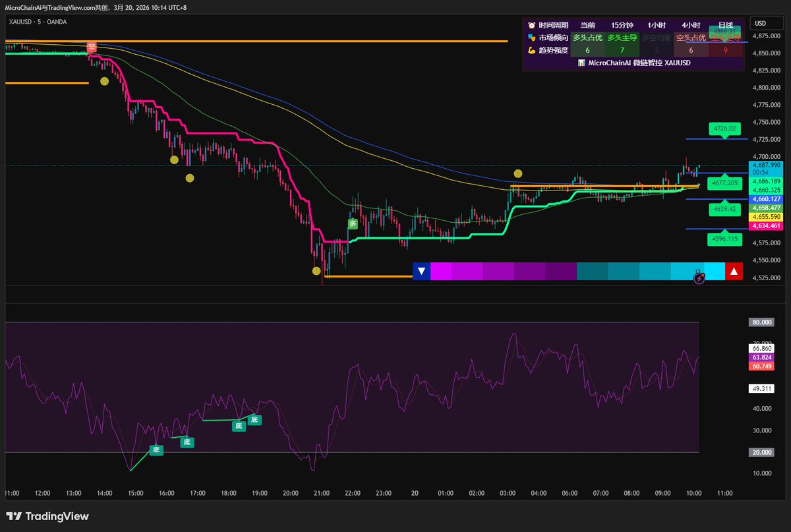Select the 4小时 column header

tap(691, 25)
